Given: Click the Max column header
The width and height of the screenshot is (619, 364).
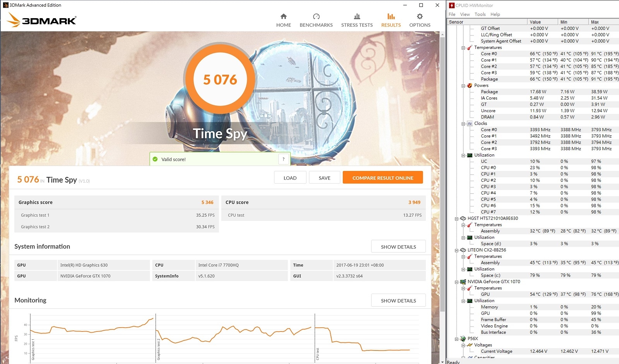Looking at the screenshot, I should point(604,22).
